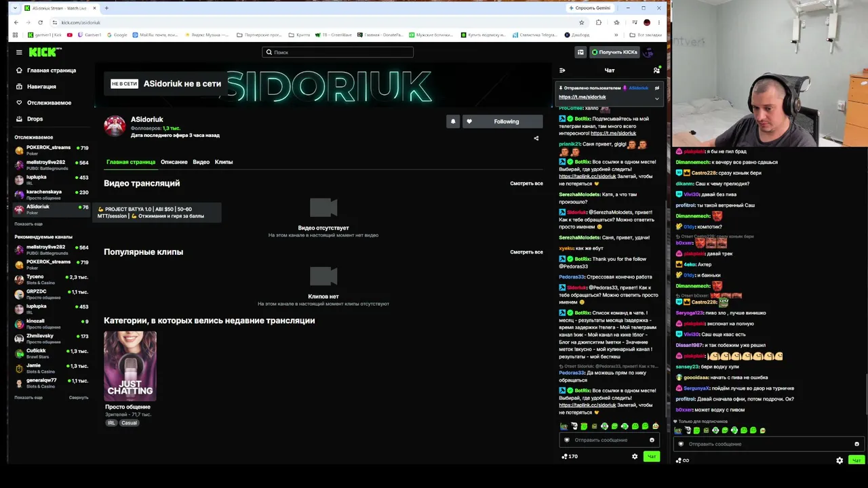Switch to the Видео tab
This screenshot has height=488, width=868.
(201, 162)
